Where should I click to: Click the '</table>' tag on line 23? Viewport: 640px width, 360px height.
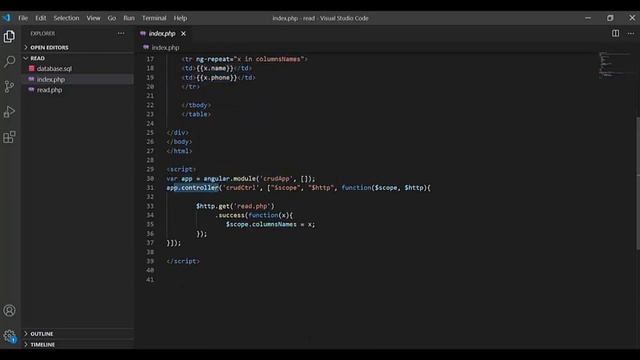196,114
